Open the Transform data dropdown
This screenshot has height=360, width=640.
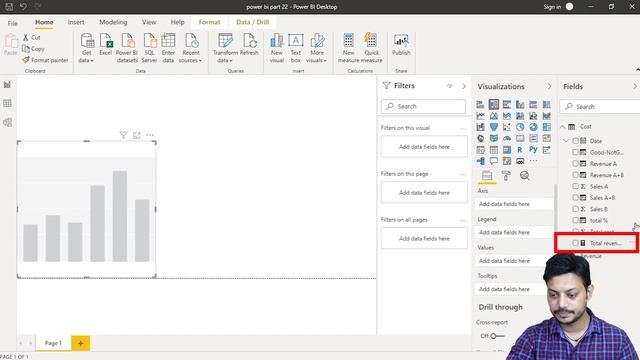click(225, 48)
